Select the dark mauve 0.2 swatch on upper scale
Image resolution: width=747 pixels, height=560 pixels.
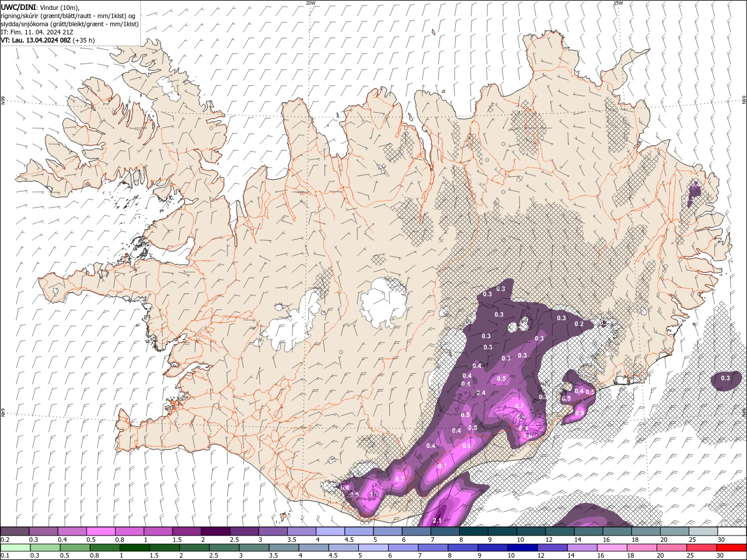(15, 531)
